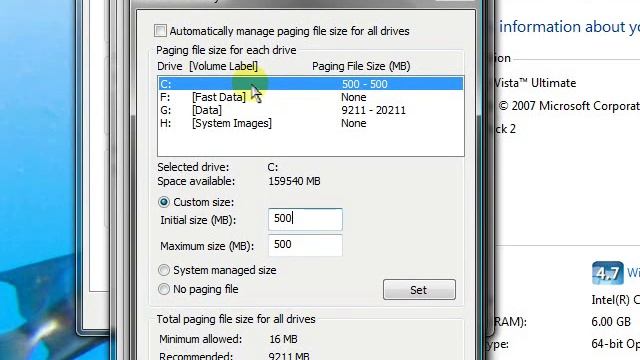
Task: Click the 9211 - 20211 paging size value
Action: [373, 110]
